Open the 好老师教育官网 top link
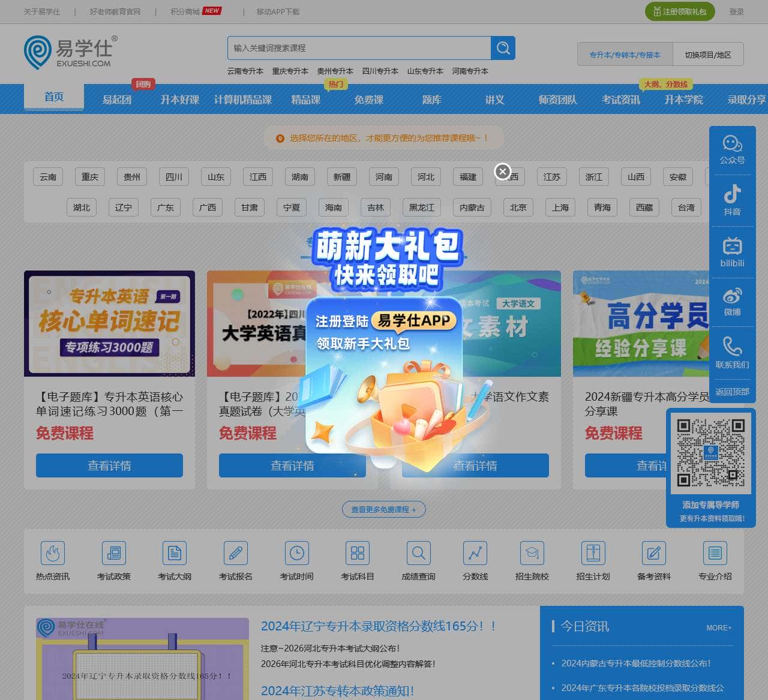Viewport: 768px width, 700px height. tap(115, 11)
